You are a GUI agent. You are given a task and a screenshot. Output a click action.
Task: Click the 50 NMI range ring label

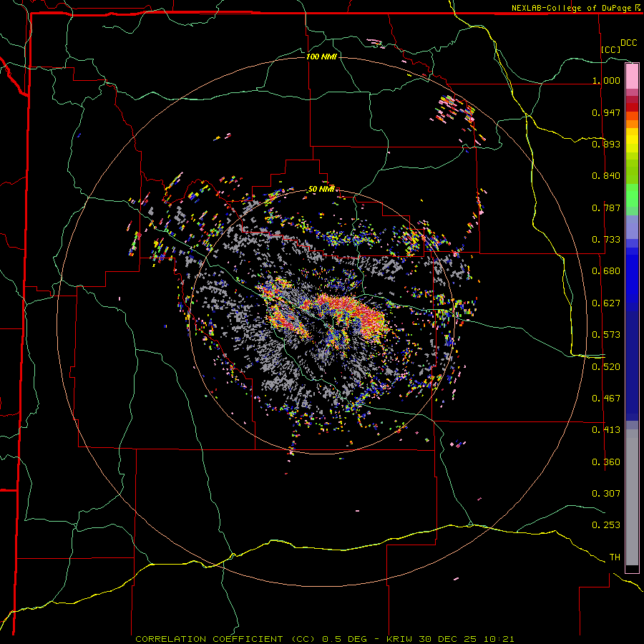pos(321,189)
